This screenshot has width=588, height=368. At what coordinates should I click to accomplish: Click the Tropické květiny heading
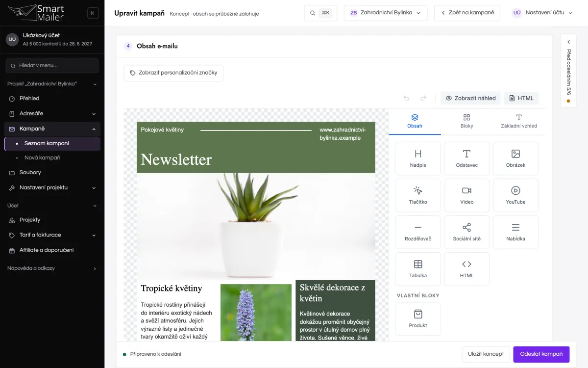pyautogui.click(x=171, y=289)
